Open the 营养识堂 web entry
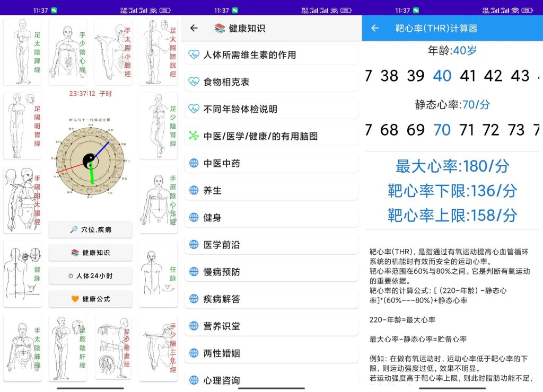The image size is (543, 392). point(271,326)
